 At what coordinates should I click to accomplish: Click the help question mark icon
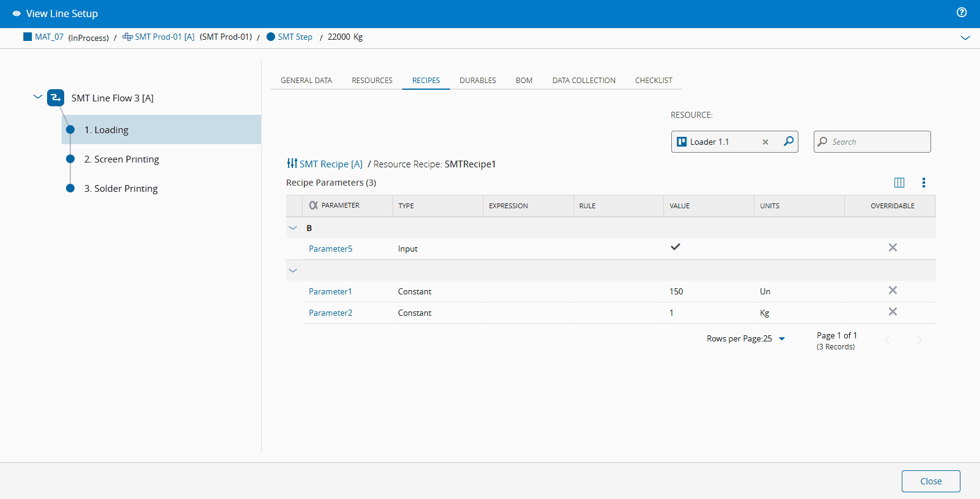(x=962, y=12)
